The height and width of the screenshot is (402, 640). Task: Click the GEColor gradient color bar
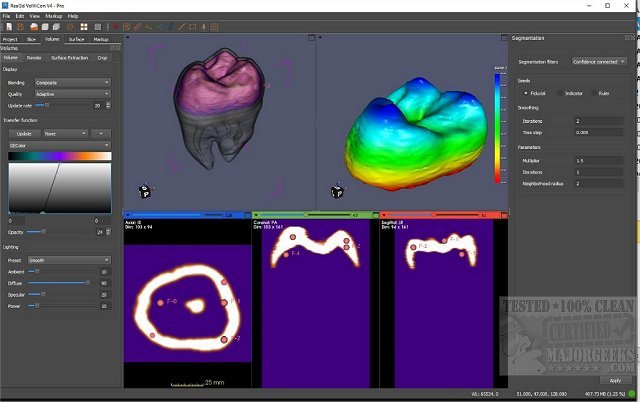tap(60, 156)
